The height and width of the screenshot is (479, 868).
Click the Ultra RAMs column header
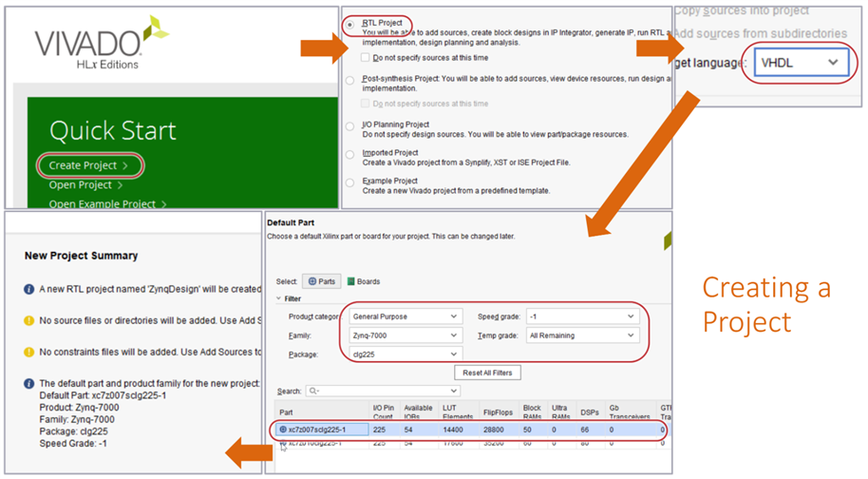[x=562, y=412]
